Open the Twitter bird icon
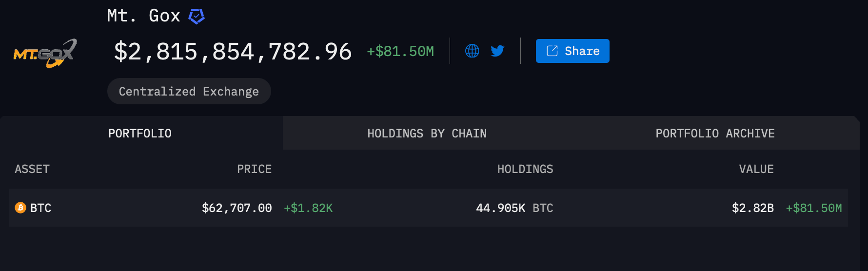Viewport: 868px width, 271px height. pos(497,51)
